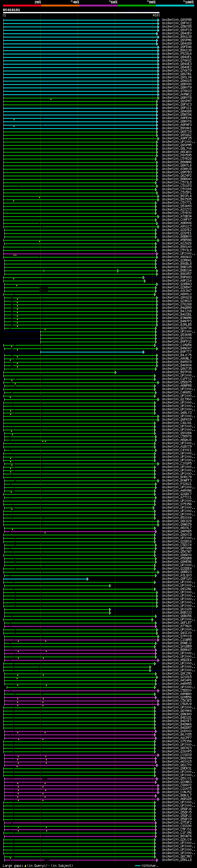Viewport: 197px width, 868px height.
Task: Select hit label UniRef100_Q76KU2
Action: tap(177, 60)
